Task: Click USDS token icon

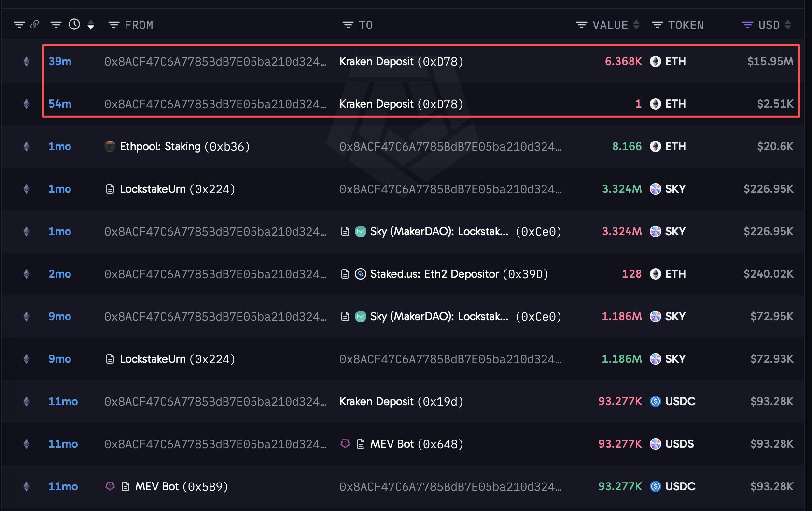Action: click(x=655, y=444)
